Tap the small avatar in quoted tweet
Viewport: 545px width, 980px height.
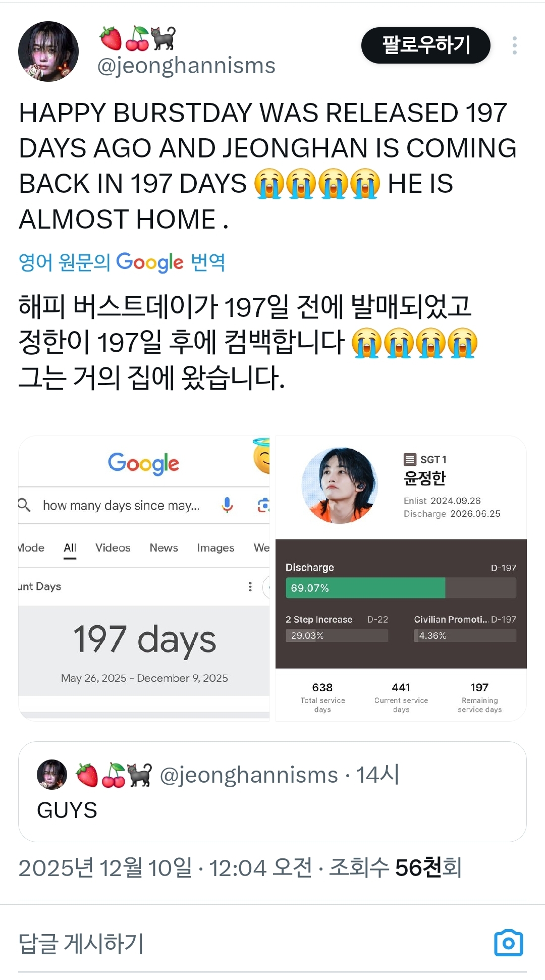tap(52, 775)
